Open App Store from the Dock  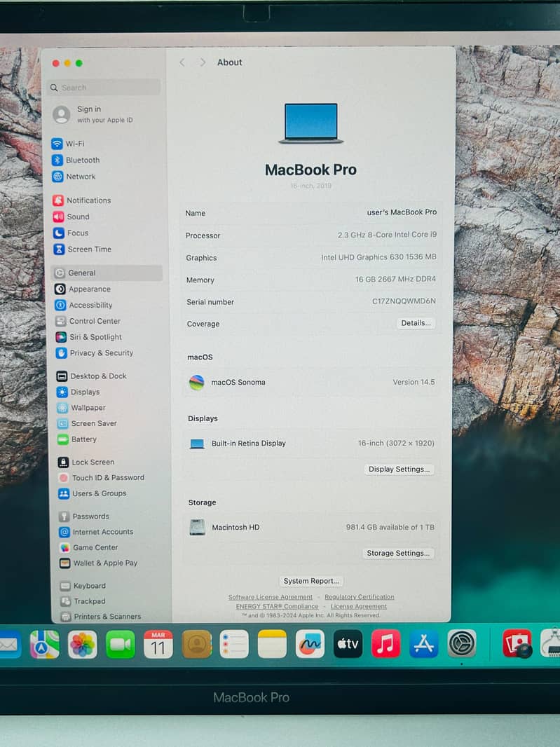pos(424,644)
